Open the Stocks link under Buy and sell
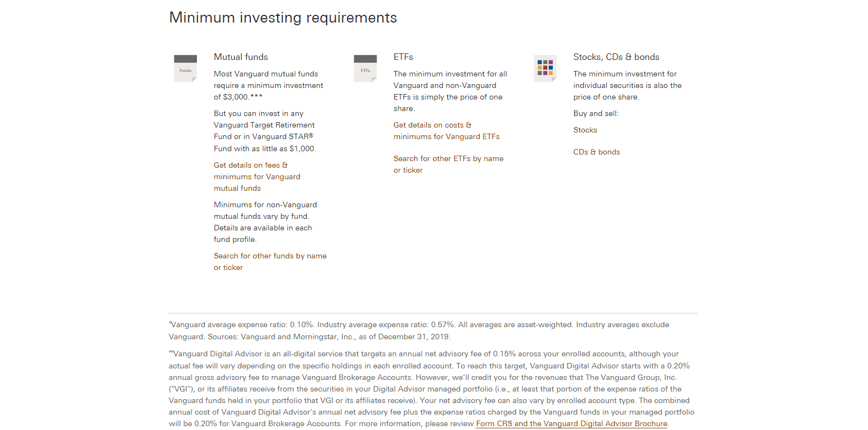The width and height of the screenshot is (868, 430). coord(585,130)
